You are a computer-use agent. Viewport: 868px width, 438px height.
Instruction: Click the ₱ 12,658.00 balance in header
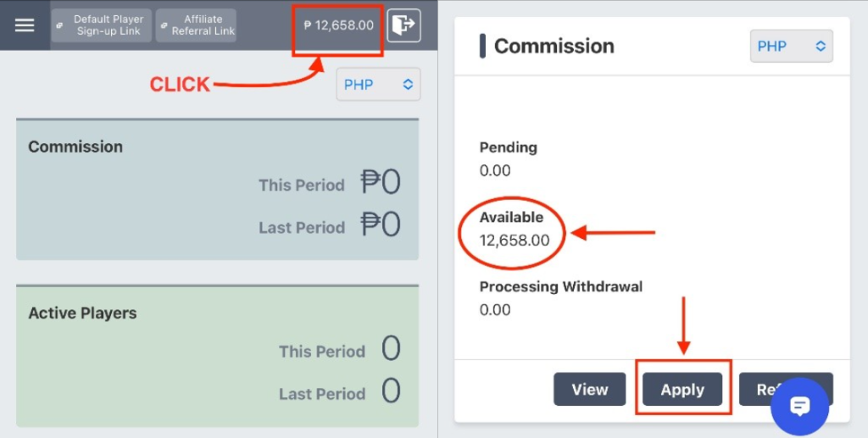[x=338, y=25]
